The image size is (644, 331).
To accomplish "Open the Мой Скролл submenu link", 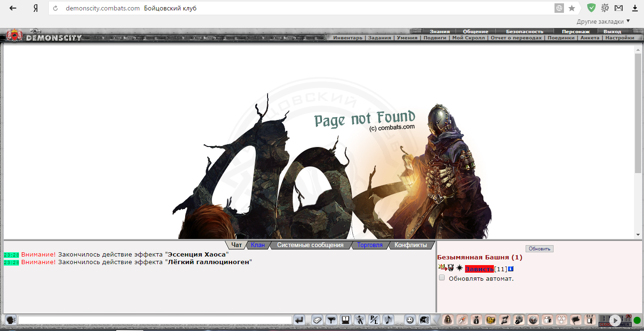I will click(468, 38).
